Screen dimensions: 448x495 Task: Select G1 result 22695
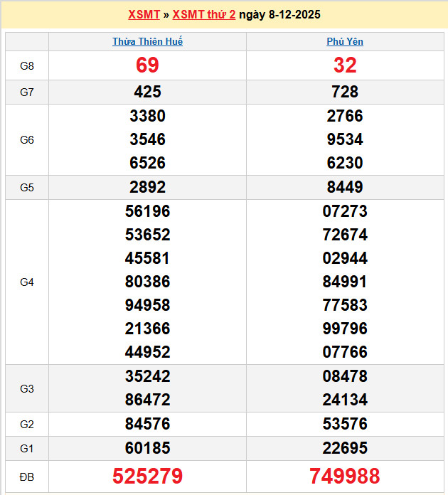pos(345,448)
